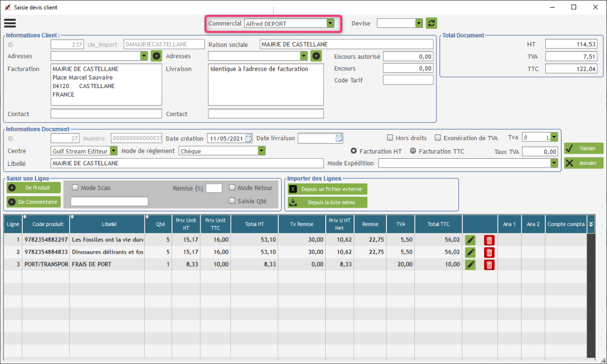Add a new Livraison address with plus icon

pyautogui.click(x=316, y=56)
